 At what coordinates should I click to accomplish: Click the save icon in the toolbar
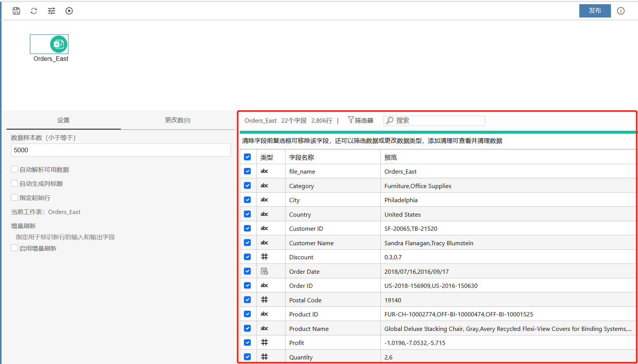point(16,11)
